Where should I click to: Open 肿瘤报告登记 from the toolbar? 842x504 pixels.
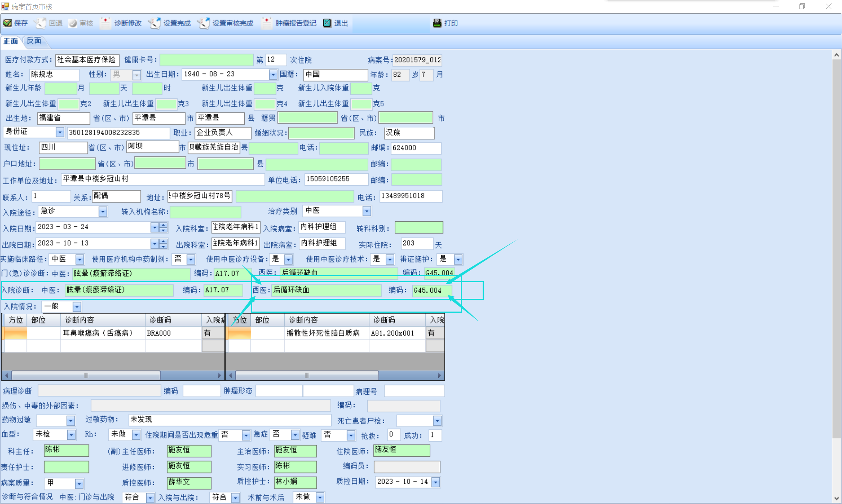coord(267,23)
